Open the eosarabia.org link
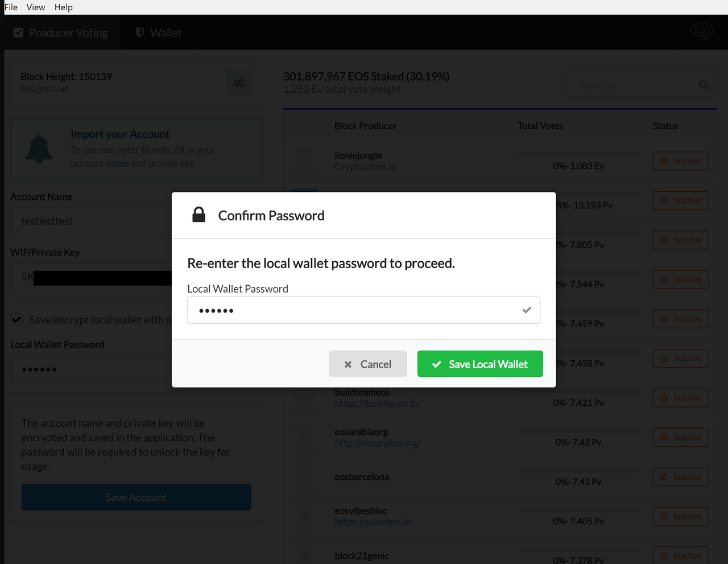728x564 pixels. (x=378, y=443)
